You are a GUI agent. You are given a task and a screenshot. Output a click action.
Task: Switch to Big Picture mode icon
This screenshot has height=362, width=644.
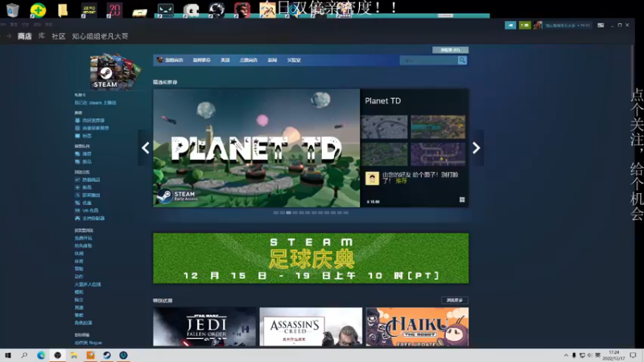coord(601,26)
